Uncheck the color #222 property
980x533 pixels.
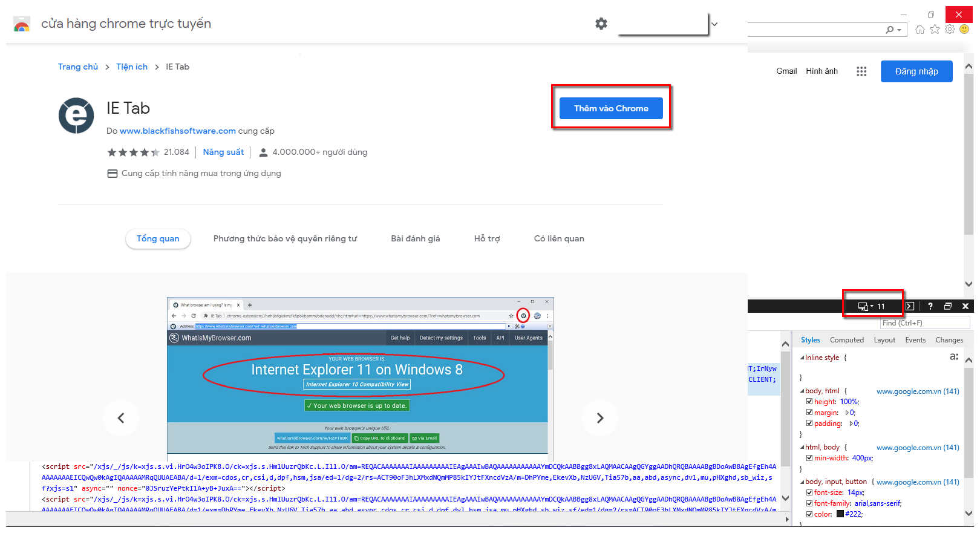pos(809,514)
